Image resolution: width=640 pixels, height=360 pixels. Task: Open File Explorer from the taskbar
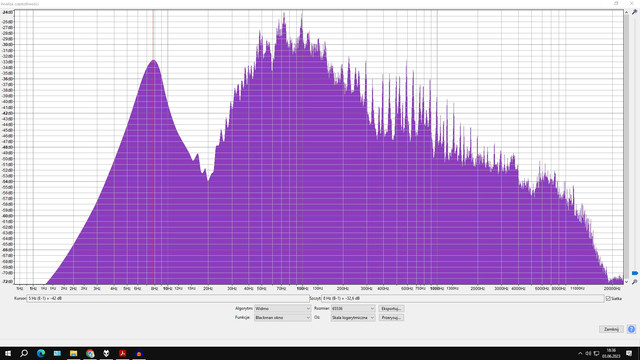[73, 353]
